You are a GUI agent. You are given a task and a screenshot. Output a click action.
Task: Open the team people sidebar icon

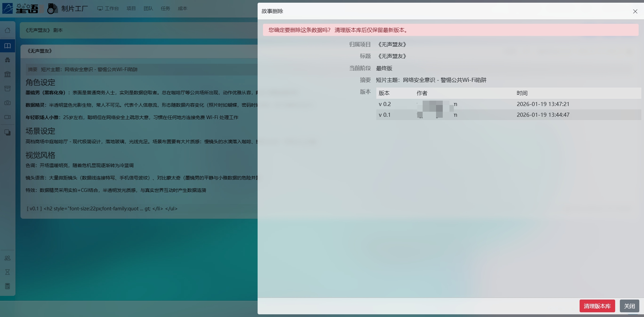point(7,258)
